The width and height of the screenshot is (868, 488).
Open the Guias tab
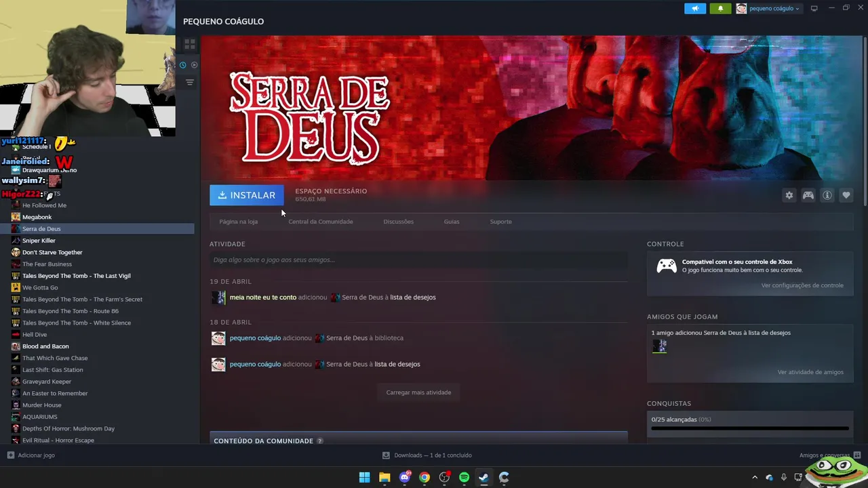pyautogui.click(x=452, y=222)
